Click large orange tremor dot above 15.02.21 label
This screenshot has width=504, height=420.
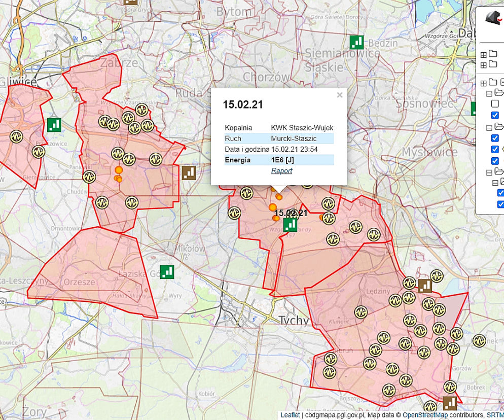[273, 207]
